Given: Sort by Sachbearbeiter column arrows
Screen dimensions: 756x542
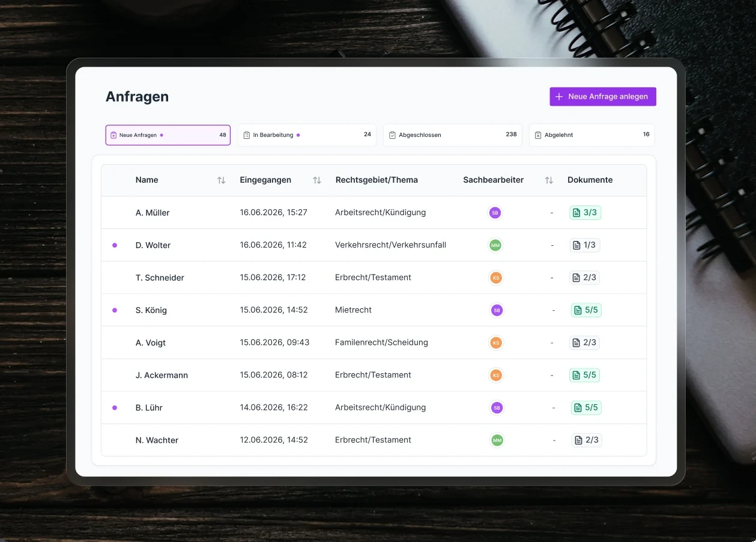Looking at the screenshot, I should (x=549, y=180).
